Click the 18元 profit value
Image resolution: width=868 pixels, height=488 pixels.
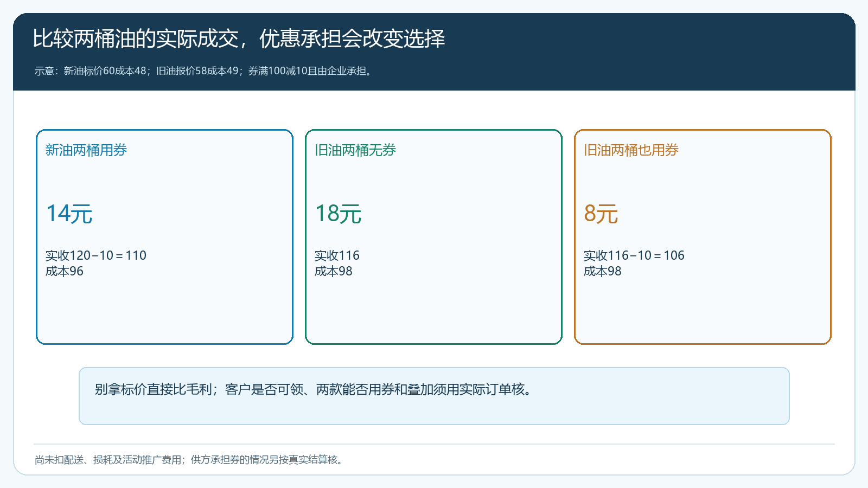tap(338, 214)
